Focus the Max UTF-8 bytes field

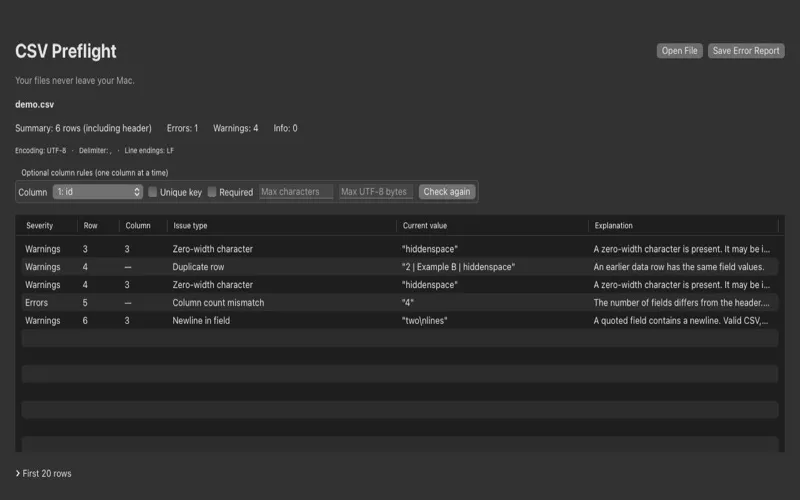click(376, 192)
